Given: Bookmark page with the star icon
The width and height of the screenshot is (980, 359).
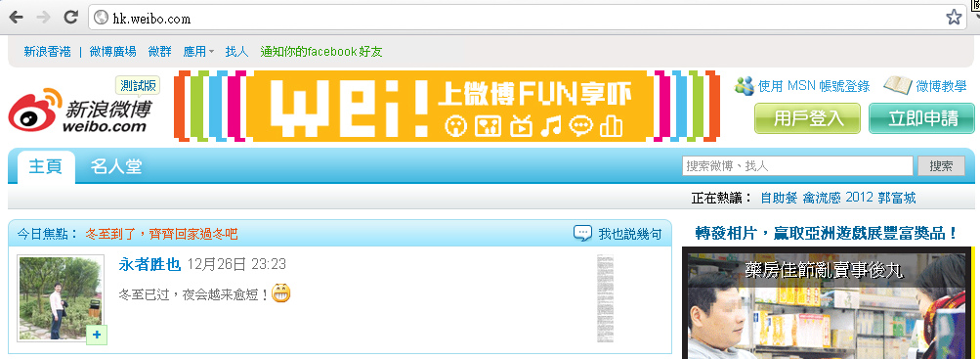Looking at the screenshot, I should (954, 18).
